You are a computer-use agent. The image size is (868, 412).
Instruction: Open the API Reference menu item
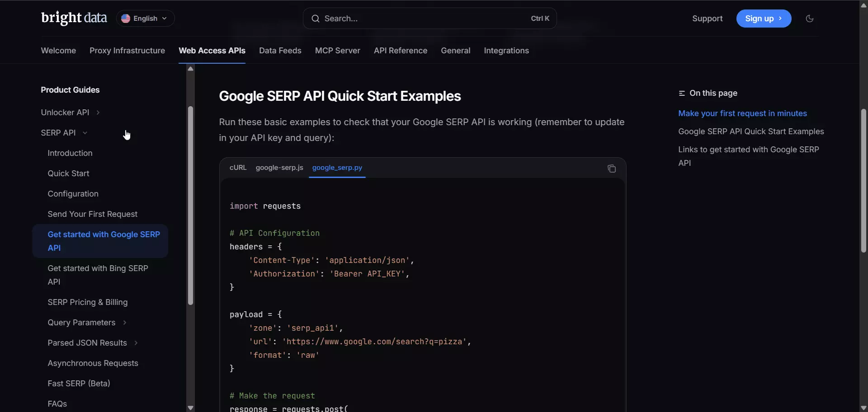pos(401,51)
